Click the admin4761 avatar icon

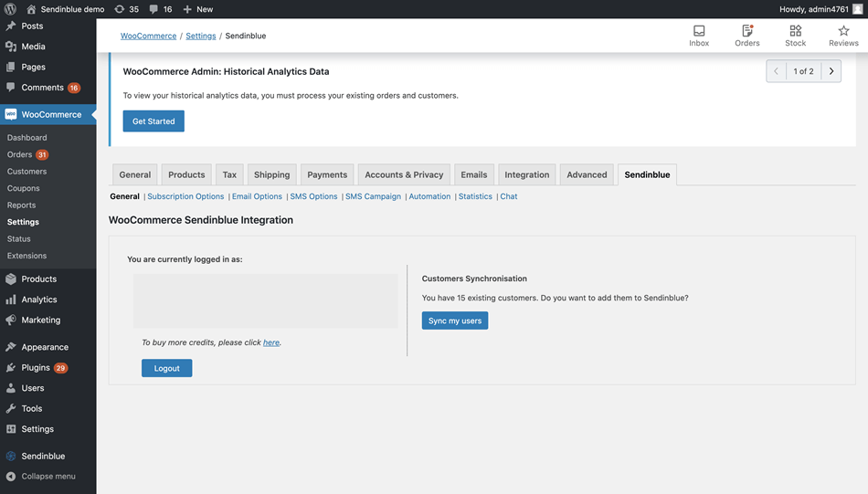pyautogui.click(x=857, y=9)
